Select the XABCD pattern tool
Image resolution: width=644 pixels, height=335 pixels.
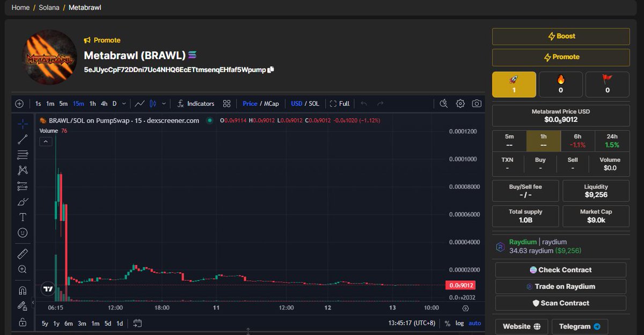[x=23, y=171]
